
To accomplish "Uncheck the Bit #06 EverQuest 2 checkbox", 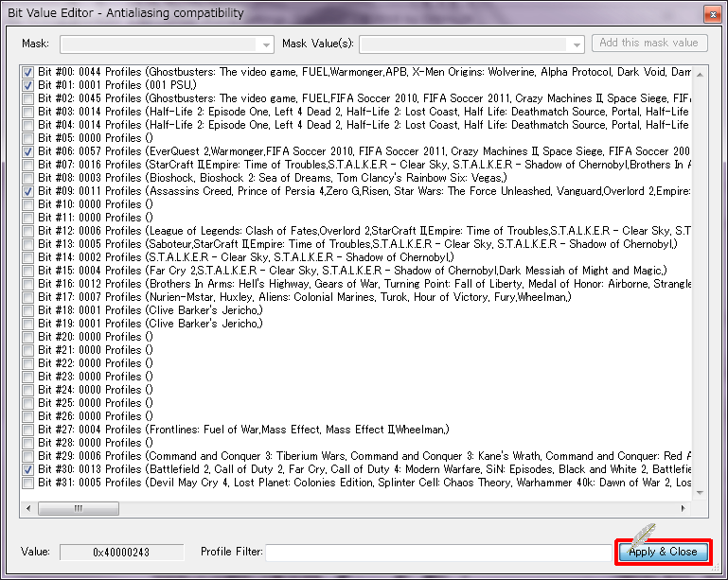I will (27, 151).
